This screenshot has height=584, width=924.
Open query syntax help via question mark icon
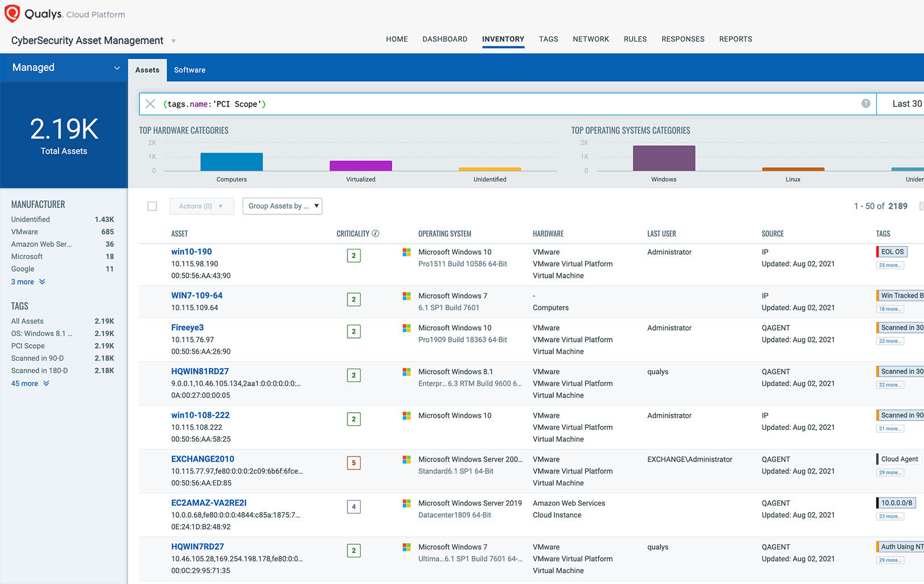[866, 104]
